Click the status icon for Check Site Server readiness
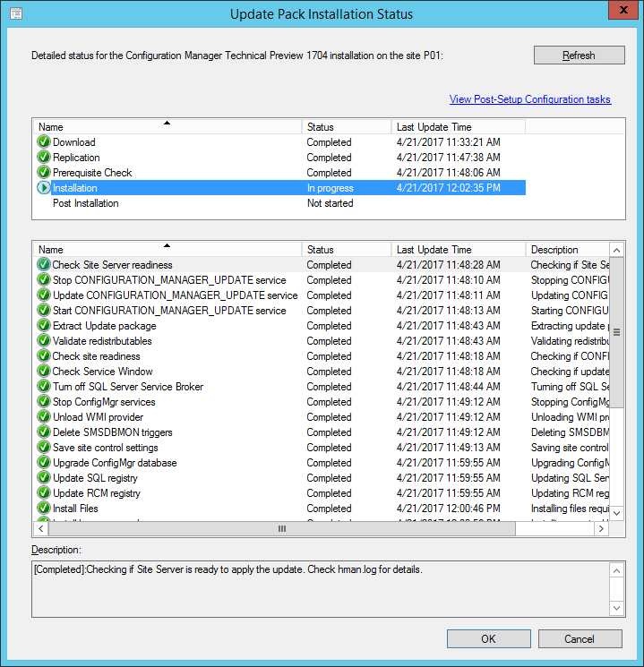644x667 pixels. pos(43,265)
